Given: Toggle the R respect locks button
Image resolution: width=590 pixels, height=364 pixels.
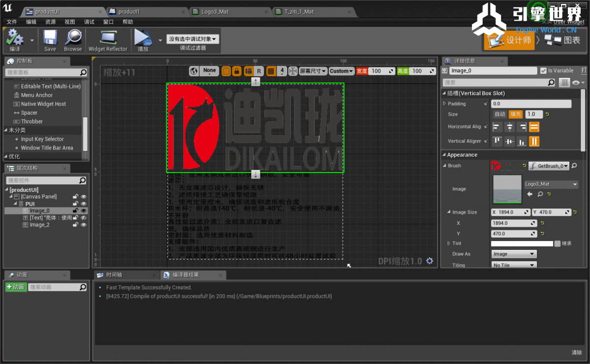Looking at the screenshot, I should (x=259, y=71).
